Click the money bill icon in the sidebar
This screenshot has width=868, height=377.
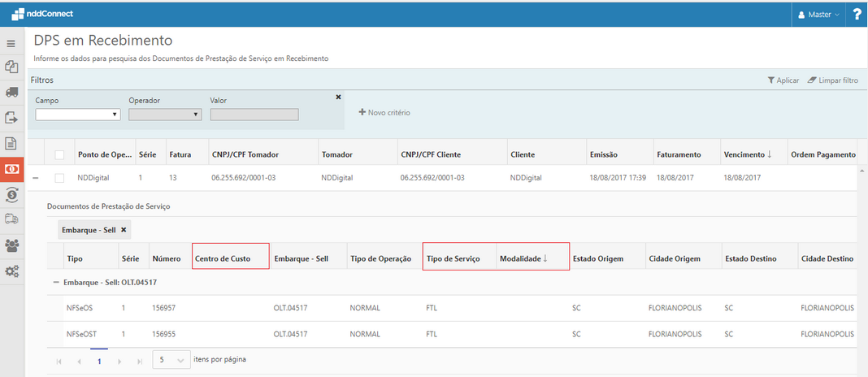tap(11, 169)
